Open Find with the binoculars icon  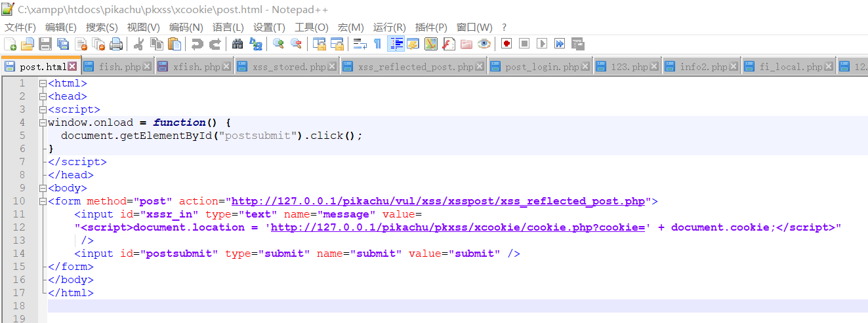(x=238, y=44)
